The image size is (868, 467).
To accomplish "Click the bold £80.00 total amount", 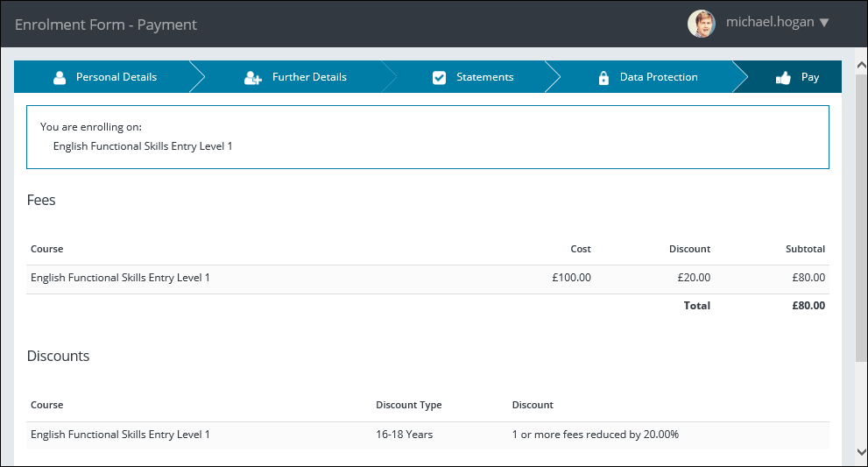I will (808, 306).
